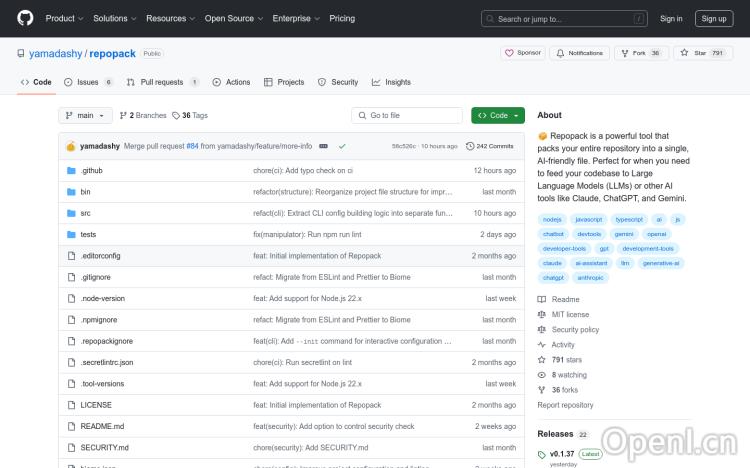This screenshot has height=468, width=750.
Task: Click the Go to file field
Action: point(408,116)
